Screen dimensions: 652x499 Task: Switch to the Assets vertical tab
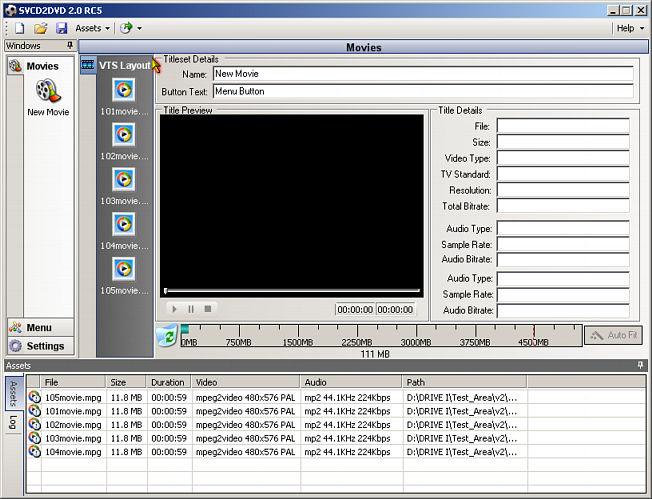(x=13, y=393)
